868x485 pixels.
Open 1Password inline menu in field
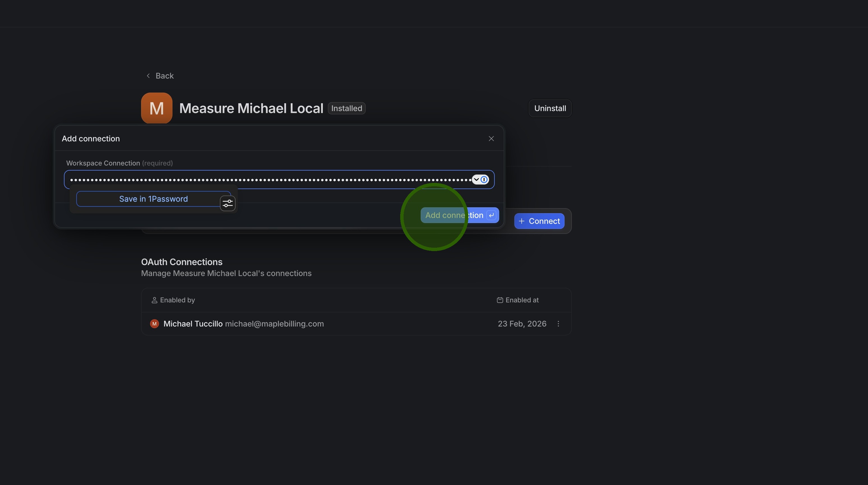pos(480,180)
